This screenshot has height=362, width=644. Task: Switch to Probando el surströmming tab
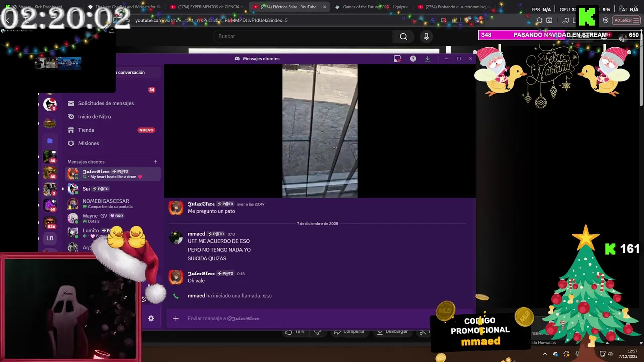[x=454, y=7]
